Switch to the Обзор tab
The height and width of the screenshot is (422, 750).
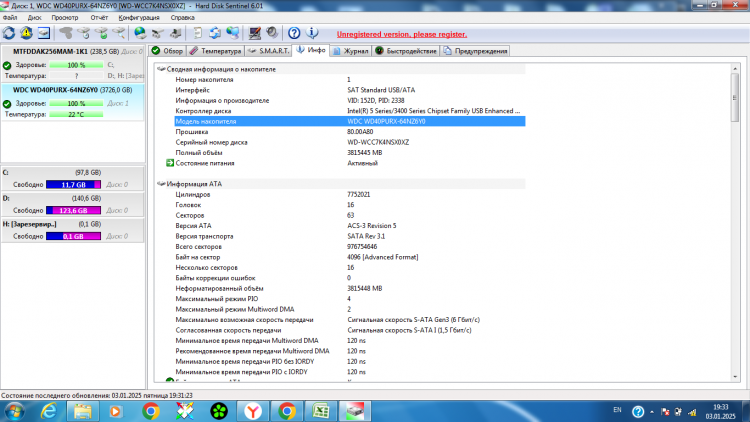point(167,51)
